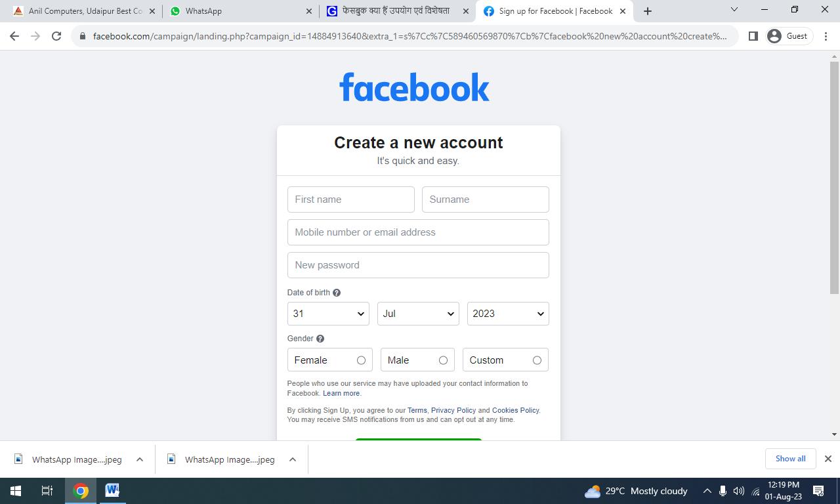Viewport: 840px width, 504px height.
Task: Open the birth month dropdown showing Jul
Action: point(418,314)
